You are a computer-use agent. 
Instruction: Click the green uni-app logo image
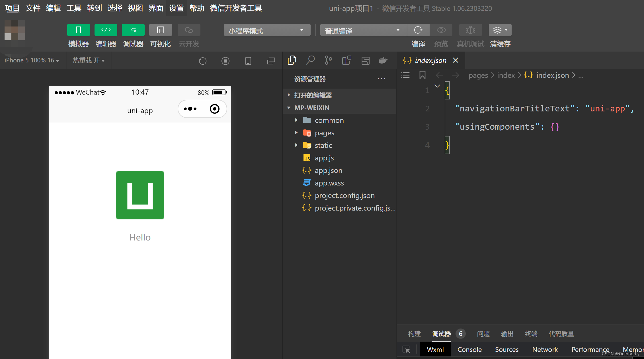(140, 195)
